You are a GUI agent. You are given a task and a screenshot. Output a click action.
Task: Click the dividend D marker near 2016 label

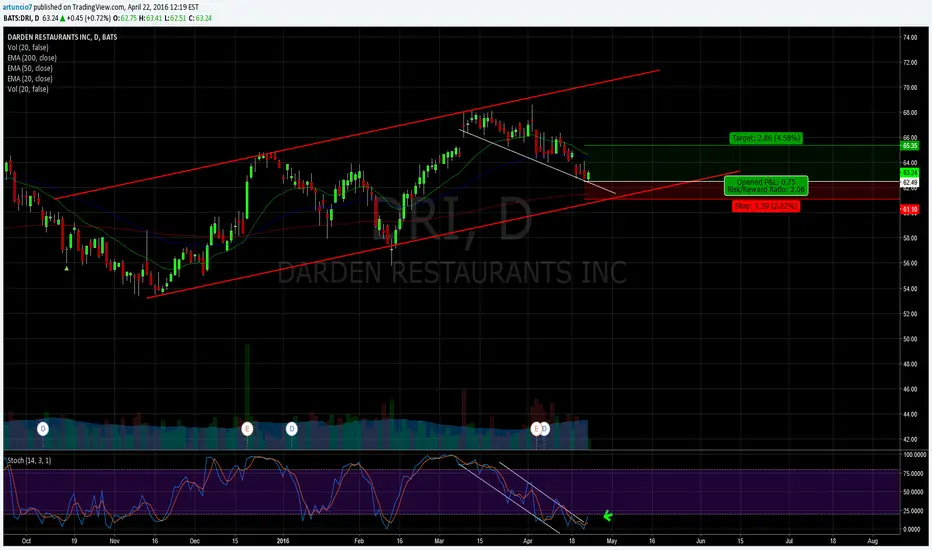pos(291,429)
